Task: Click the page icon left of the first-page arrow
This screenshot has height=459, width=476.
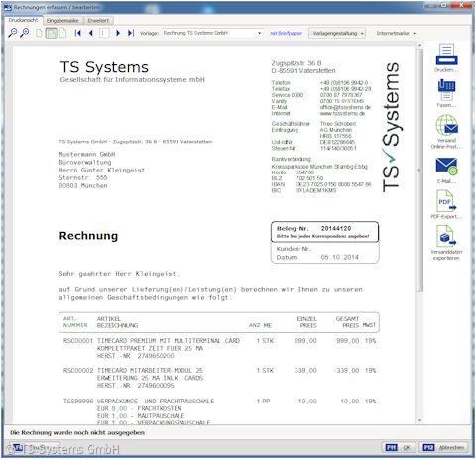Action: pyautogui.click(x=62, y=33)
